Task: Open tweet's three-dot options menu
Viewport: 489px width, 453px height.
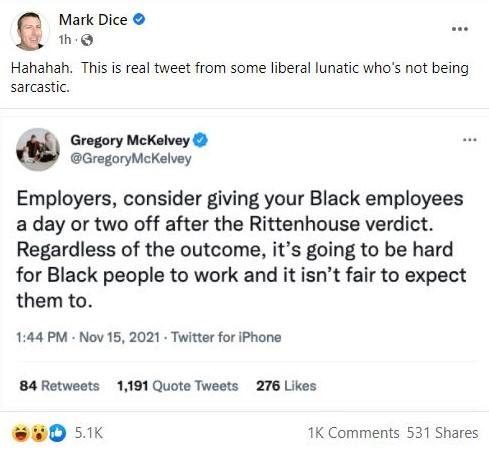Action: [x=470, y=140]
